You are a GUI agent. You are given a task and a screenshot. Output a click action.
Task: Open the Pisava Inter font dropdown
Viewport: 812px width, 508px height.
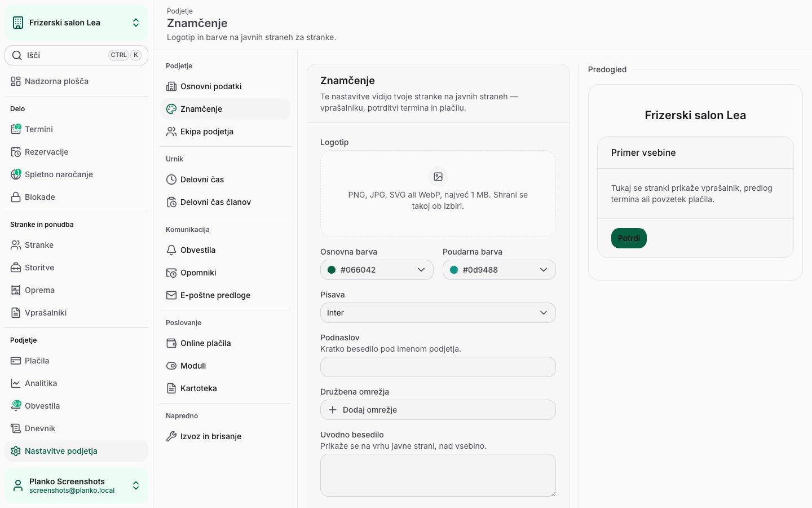pos(438,313)
